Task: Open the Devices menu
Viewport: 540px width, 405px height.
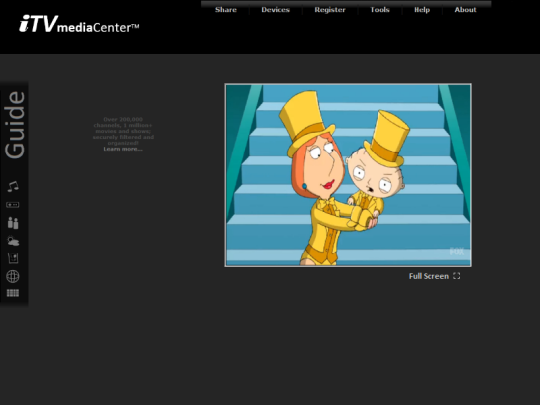Action: 276,10
